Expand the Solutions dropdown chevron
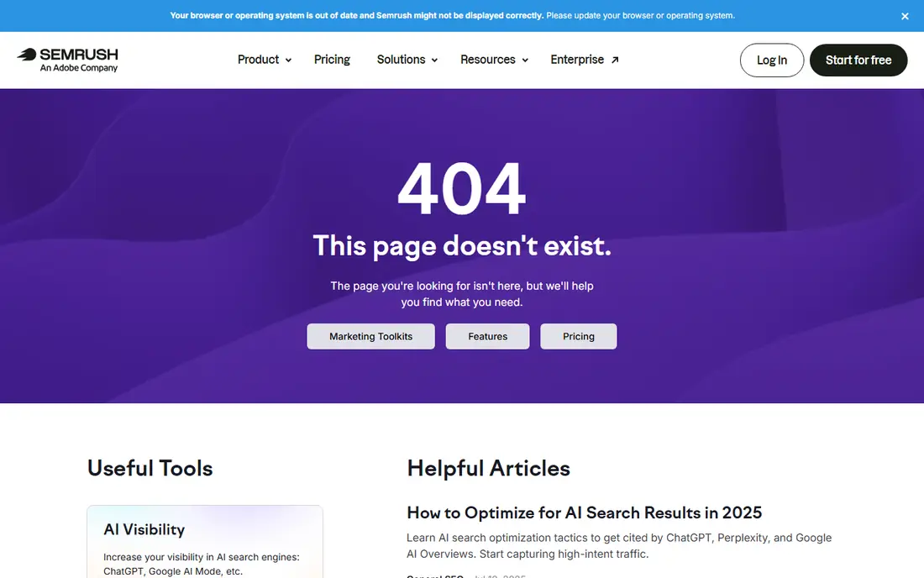This screenshot has width=924, height=578. pos(434,60)
